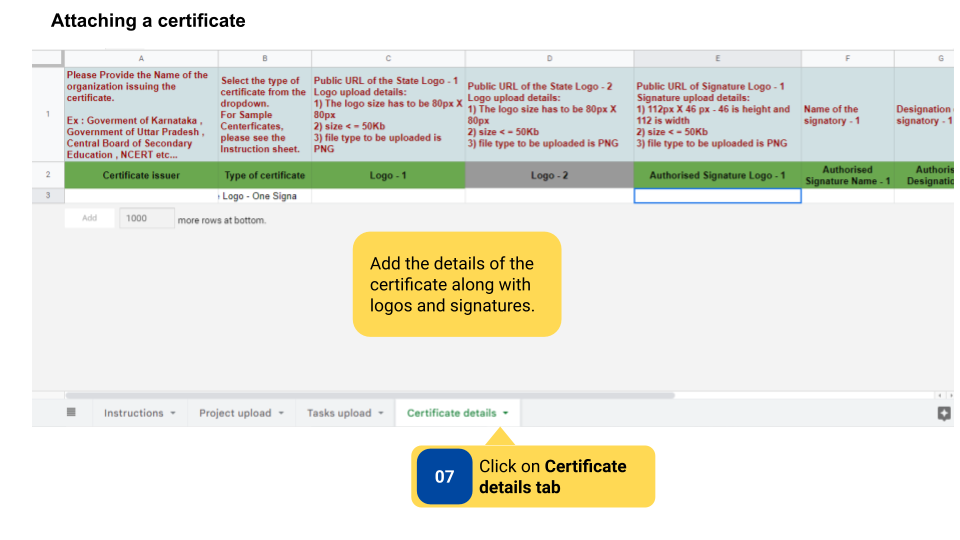Expand Tasks upload tab menu arrow
Screen dimensions: 960x540
click(381, 413)
